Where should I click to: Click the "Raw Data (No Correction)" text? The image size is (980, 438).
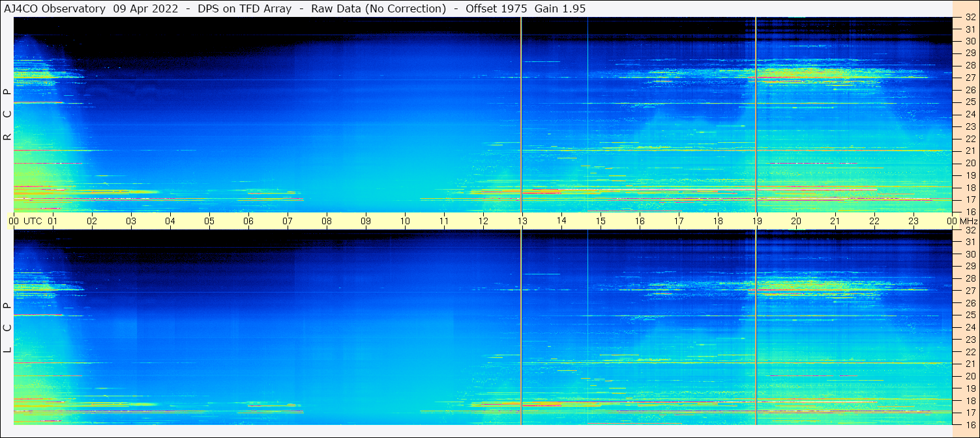tap(378, 8)
